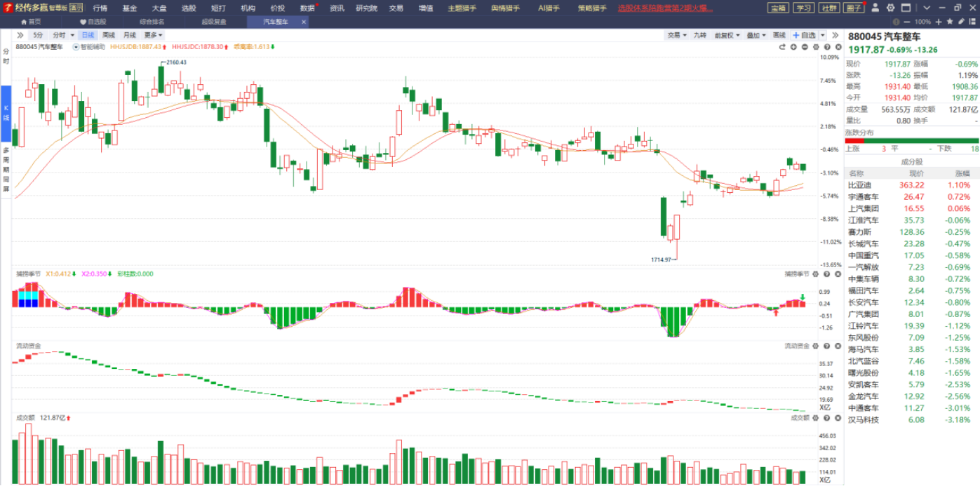Open the AI猎手 menu

pos(549,8)
